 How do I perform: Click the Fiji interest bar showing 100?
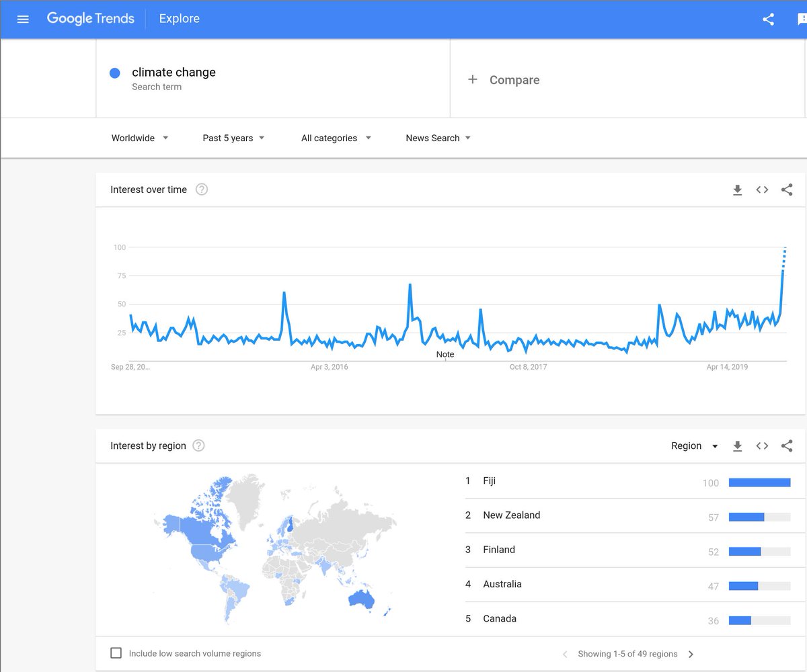click(x=759, y=482)
